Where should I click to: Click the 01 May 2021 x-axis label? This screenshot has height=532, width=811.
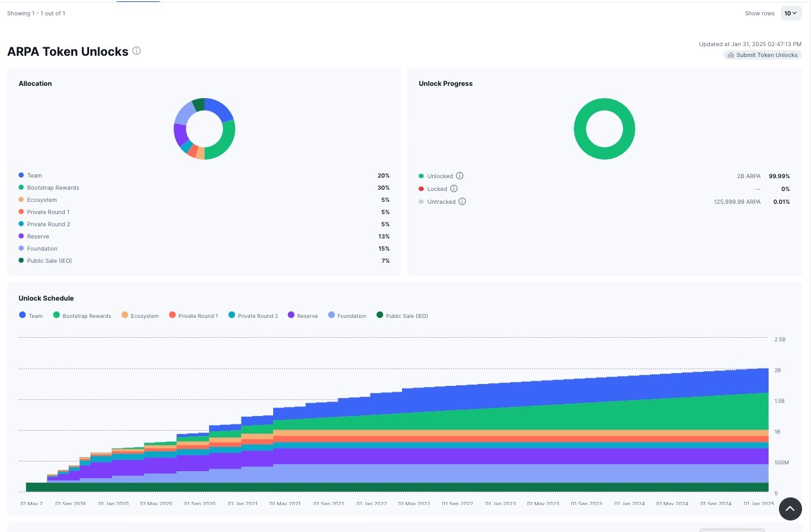(x=286, y=504)
